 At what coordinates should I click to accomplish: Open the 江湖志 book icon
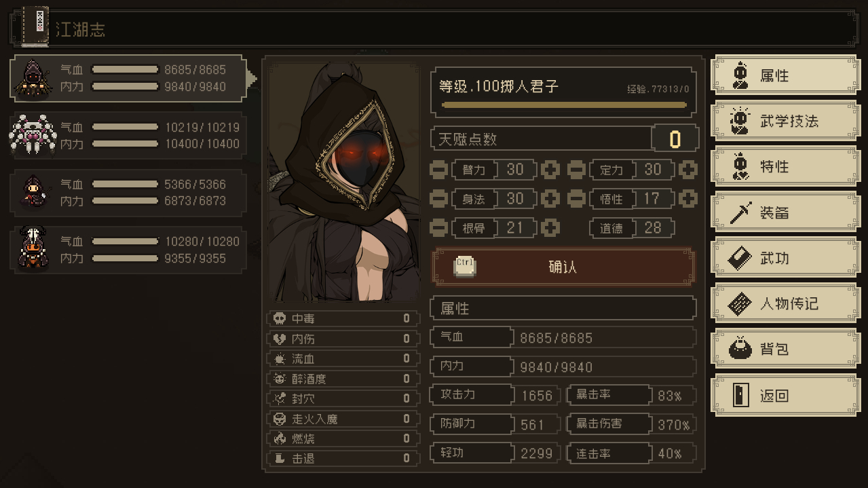pyautogui.click(x=37, y=27)
